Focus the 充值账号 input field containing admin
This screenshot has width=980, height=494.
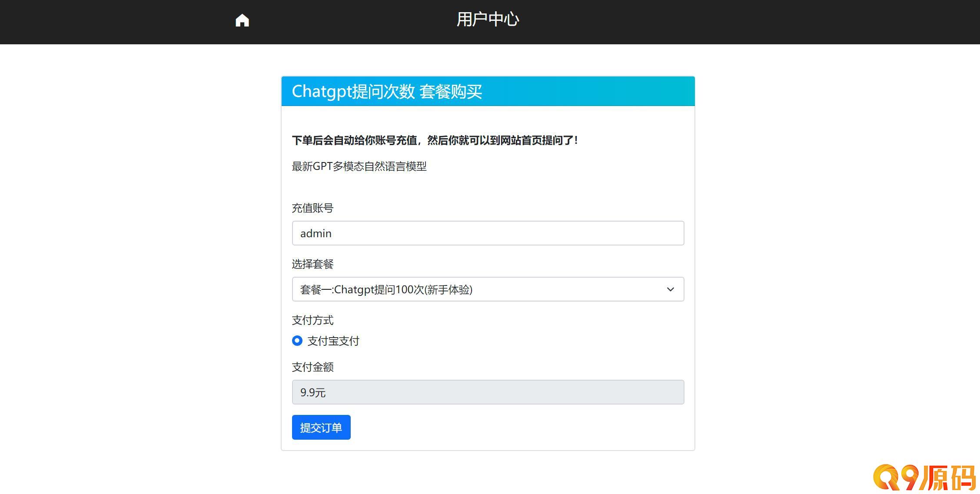(x=488, y=233)
